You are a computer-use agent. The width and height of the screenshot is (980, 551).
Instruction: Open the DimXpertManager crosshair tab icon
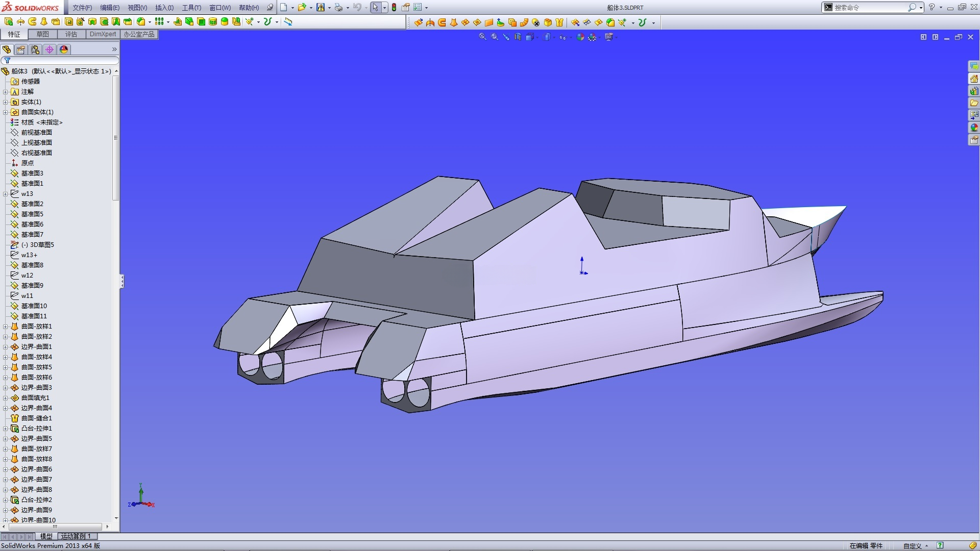[x=49, y=49]
